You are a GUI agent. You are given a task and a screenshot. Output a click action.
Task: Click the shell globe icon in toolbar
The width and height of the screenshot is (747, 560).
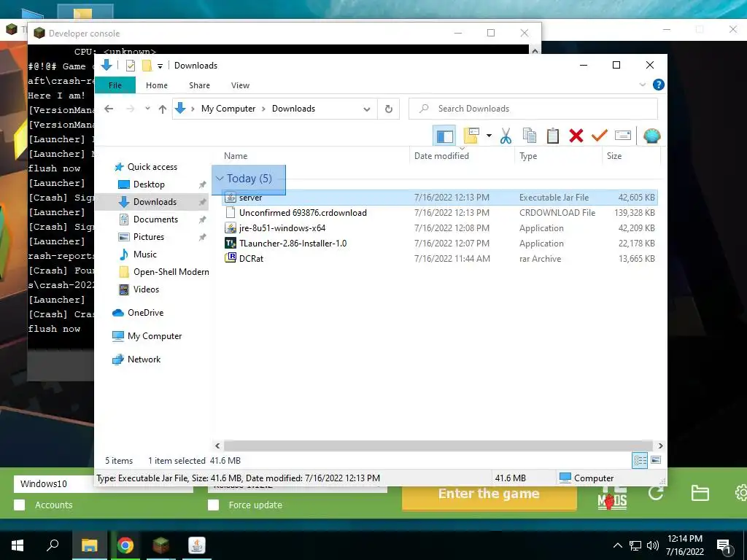pos(651,136)
